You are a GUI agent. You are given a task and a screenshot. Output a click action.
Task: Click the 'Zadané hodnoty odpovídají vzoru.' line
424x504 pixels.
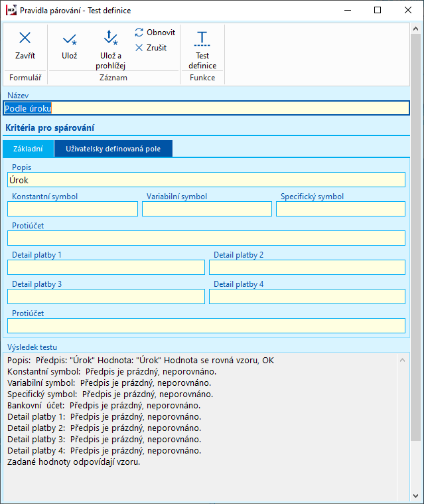pyautogui.click(x=74, y=462)
